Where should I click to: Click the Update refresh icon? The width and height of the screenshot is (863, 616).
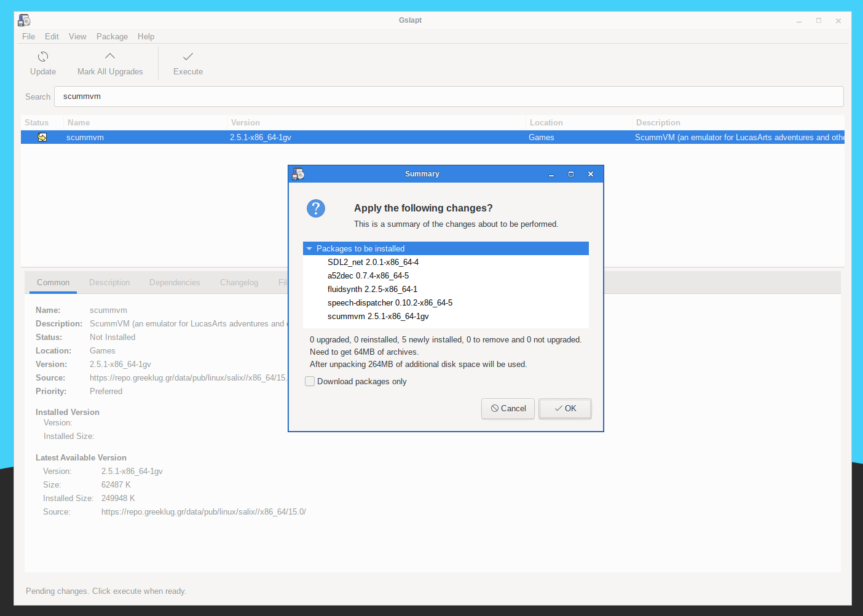click(x=43, y=57)
